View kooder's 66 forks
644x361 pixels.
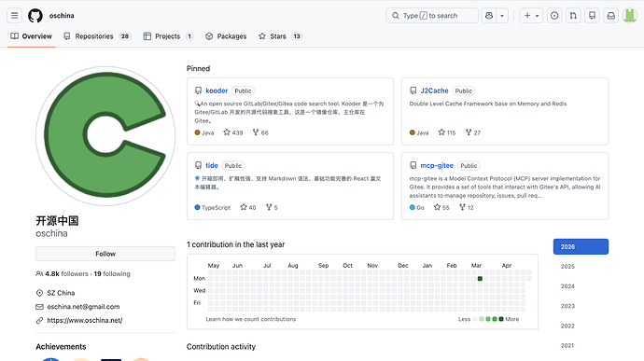tap(260, 132)
